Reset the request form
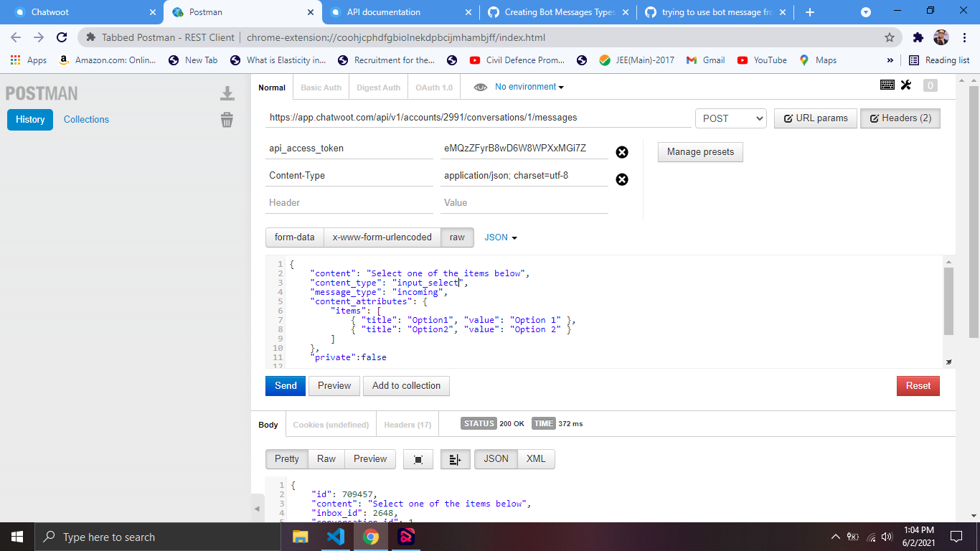 point(918,385)
